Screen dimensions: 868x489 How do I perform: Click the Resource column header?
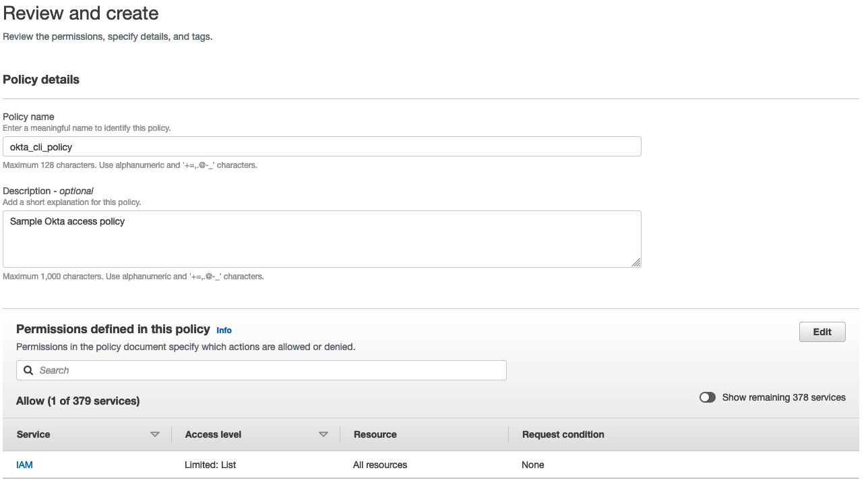pyautogui.click(x=375, y=434)
